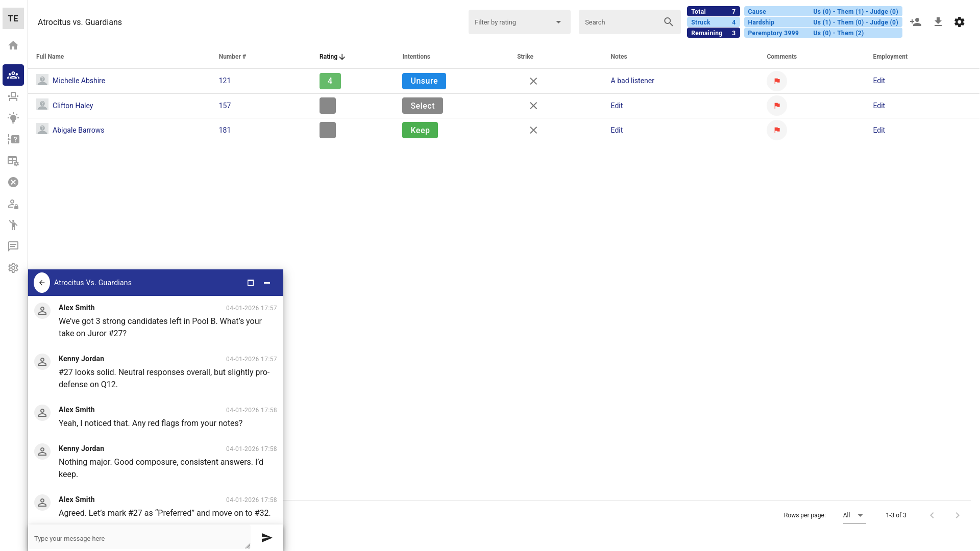This screenshot has width=980, height=551.
Task: Open the struck jurors X-circle icon in the sidebar
Action: pos(13,182)
